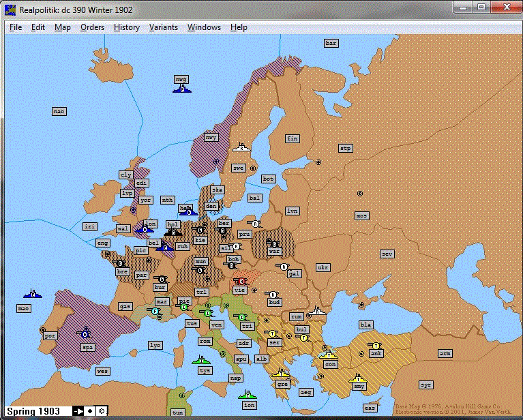Select the English fleet near mao
The image size is (523, 420).
tap(33, 295)
